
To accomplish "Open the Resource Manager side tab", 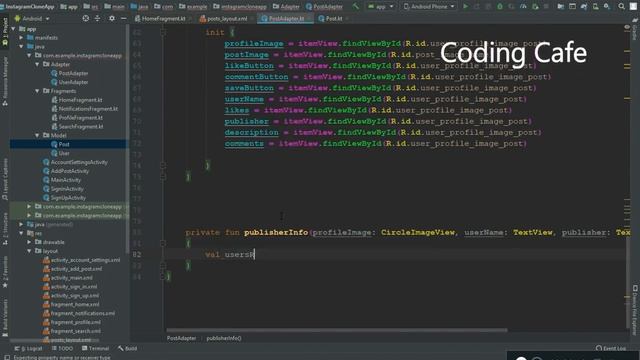I will click(x=5, y=82).
